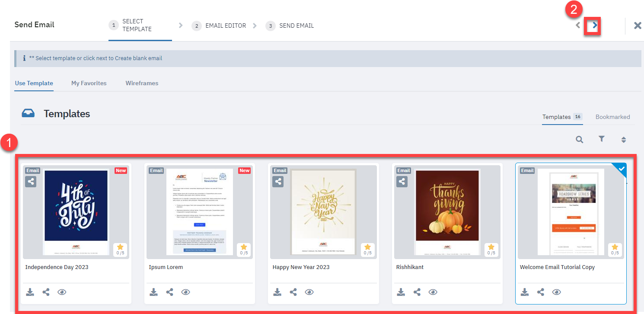Share the Ipsum Lorem template
The width and height of the screenshot is (644, 314).
click(169, 292)
